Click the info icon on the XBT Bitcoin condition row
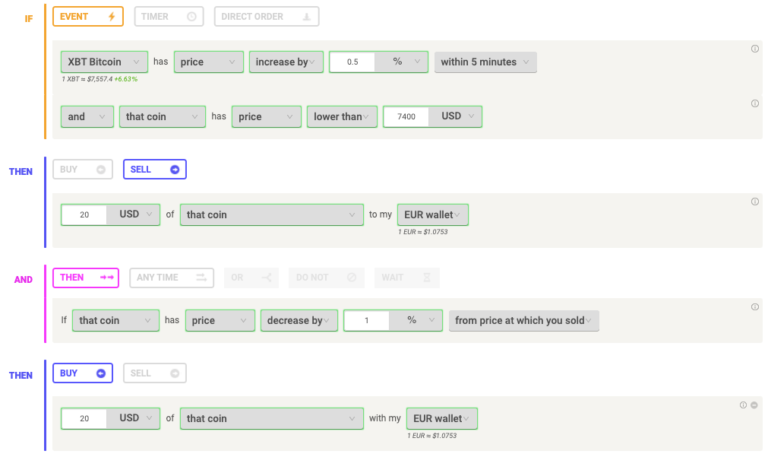 point(755,48)
